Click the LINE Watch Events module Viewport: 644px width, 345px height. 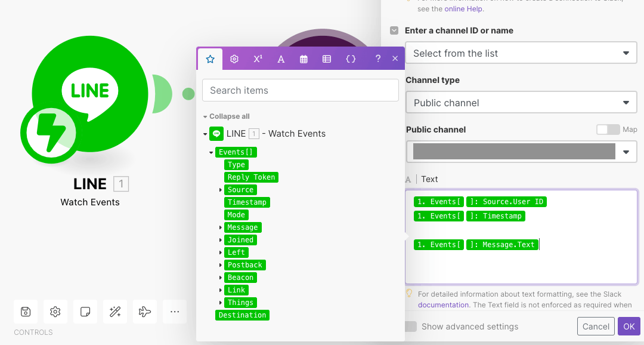90,94
